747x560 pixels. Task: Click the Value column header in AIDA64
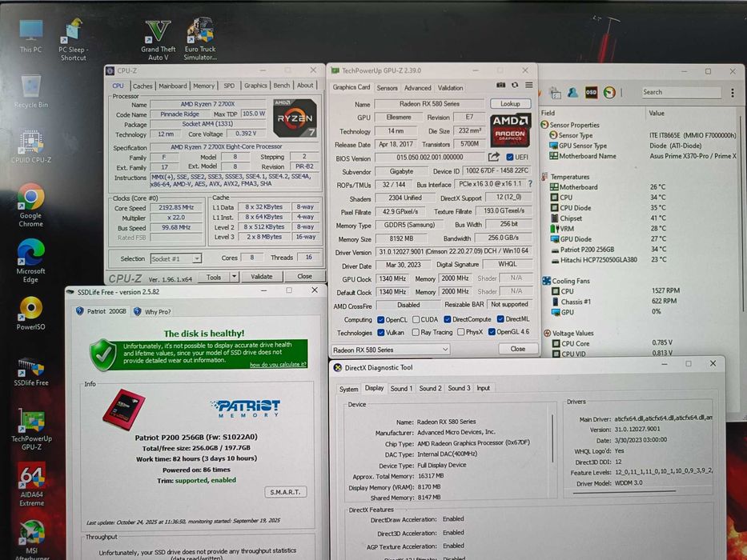657,114
